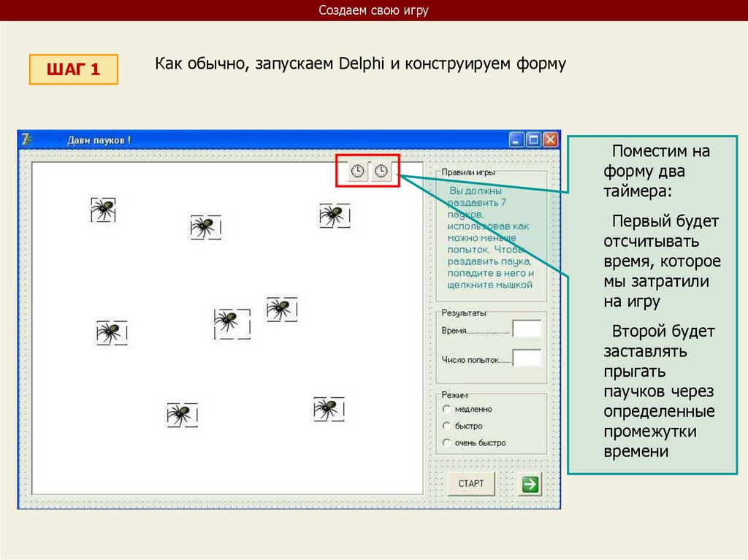
Task: Click the Результаты group caption
Action: click(464, 313)
